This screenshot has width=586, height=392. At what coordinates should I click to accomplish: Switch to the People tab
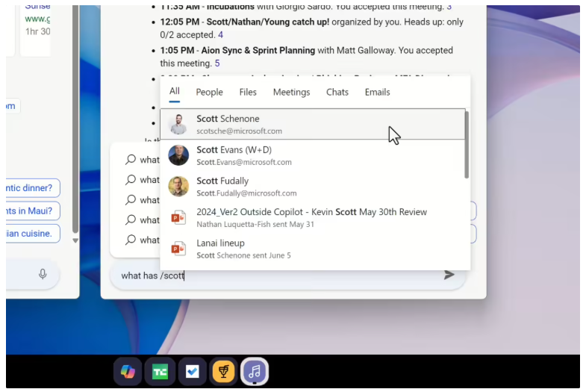209,92
